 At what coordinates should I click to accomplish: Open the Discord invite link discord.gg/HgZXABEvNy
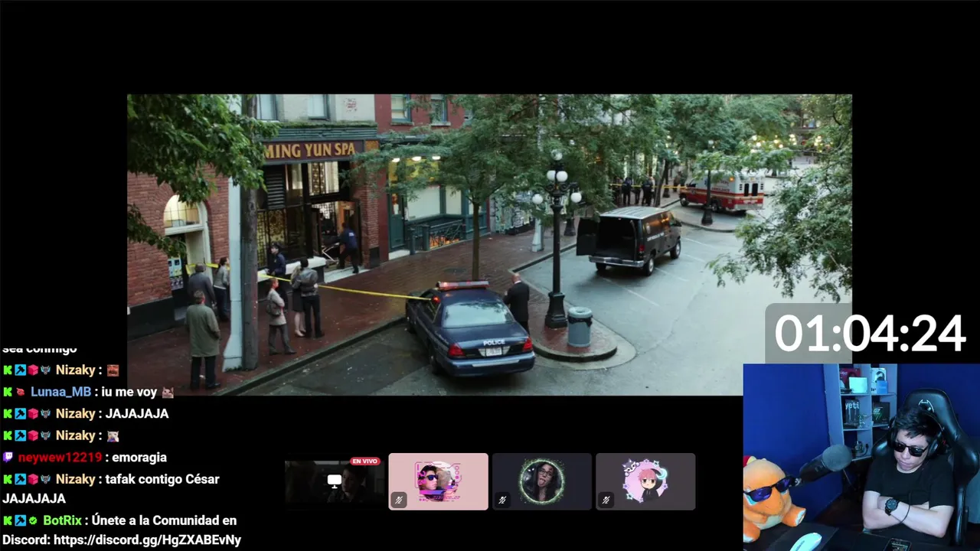[147, 540]
